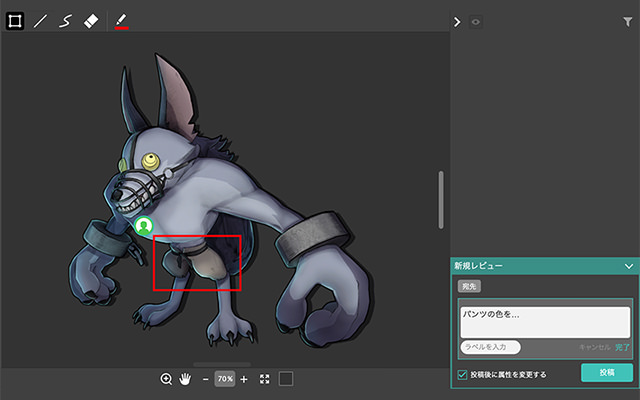Click the 投稿 post button
The width and height of the screenshot is (640, 400).
point(607,373)
